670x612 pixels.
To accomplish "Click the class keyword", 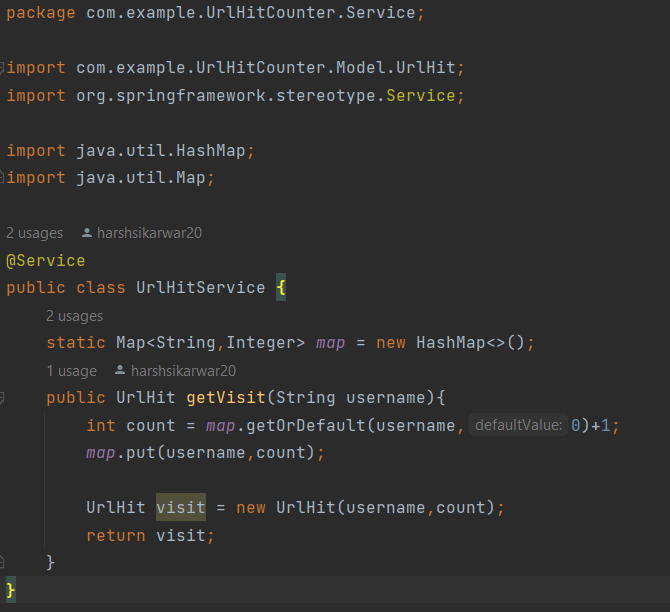I will pos(101,288).
